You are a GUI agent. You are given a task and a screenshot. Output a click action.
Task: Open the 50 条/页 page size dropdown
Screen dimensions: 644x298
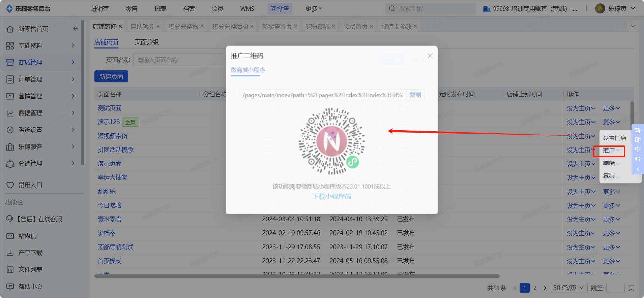tap(569, 288)
